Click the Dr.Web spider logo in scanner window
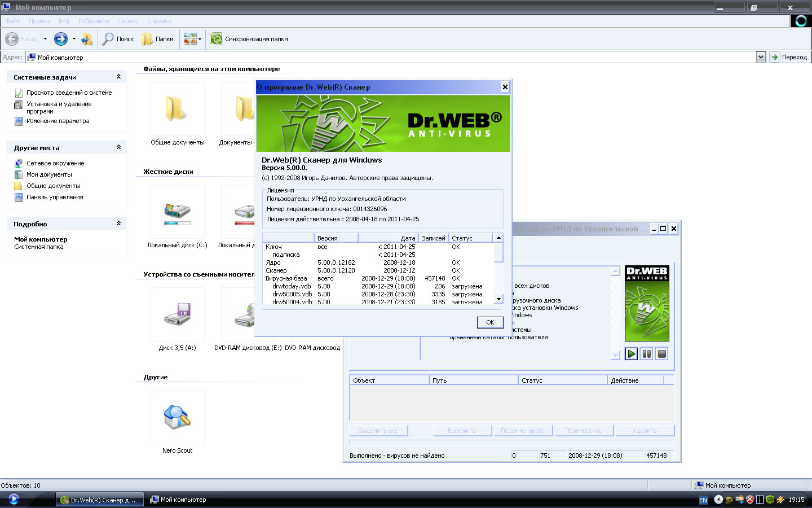The height and width of the screenshot is (508, 812). (647, 303)
